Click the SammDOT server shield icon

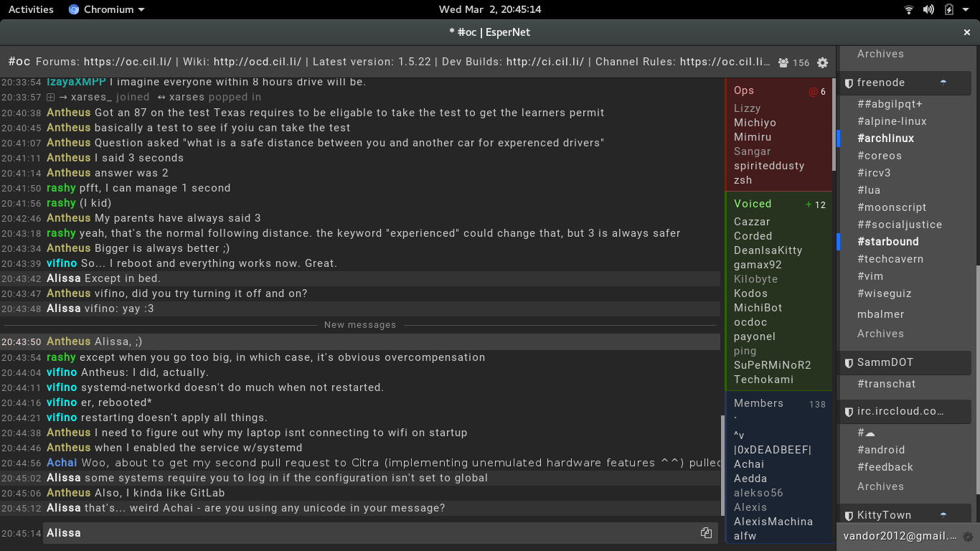click(x=849, y=363)
